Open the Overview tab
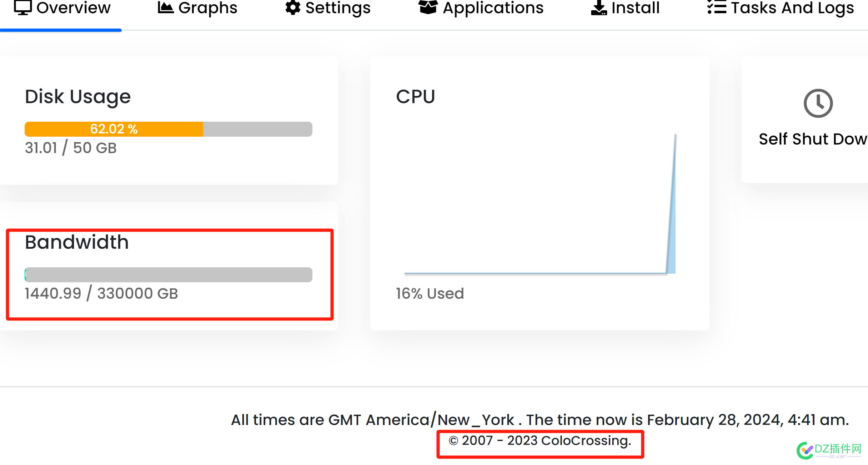The image size is (868, 465). click(62, 8)
